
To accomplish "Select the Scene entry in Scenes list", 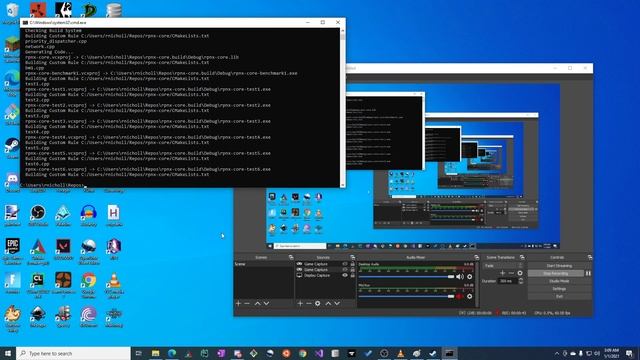I will pos(264,264).
